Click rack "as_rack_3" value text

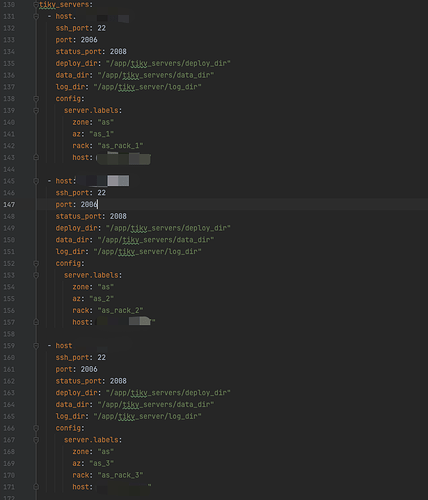(x=120, y=475)
